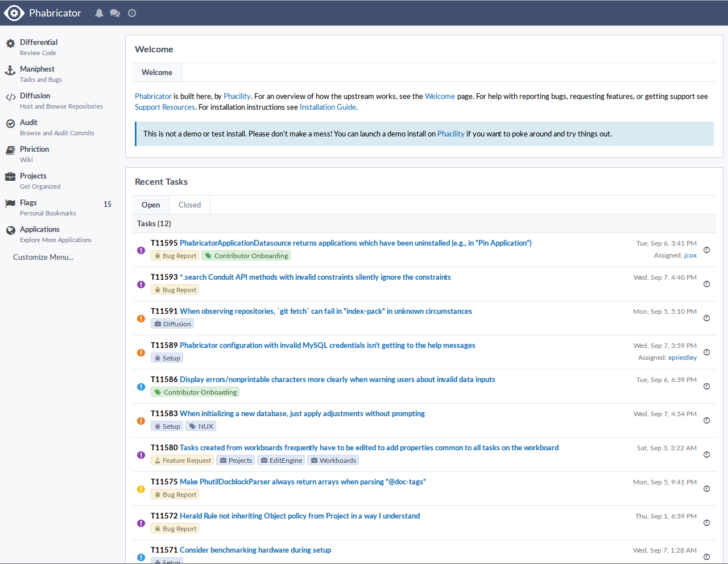Screen dimensions: 728x564
Task: Click priority icon for task T11593
Action: point(141,284)
